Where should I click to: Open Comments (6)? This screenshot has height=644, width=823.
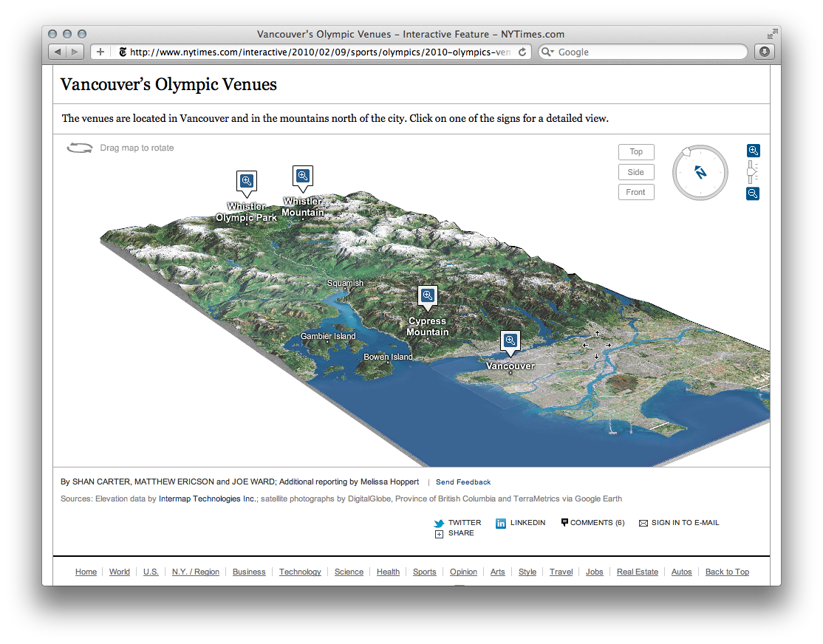coord(593,522)
